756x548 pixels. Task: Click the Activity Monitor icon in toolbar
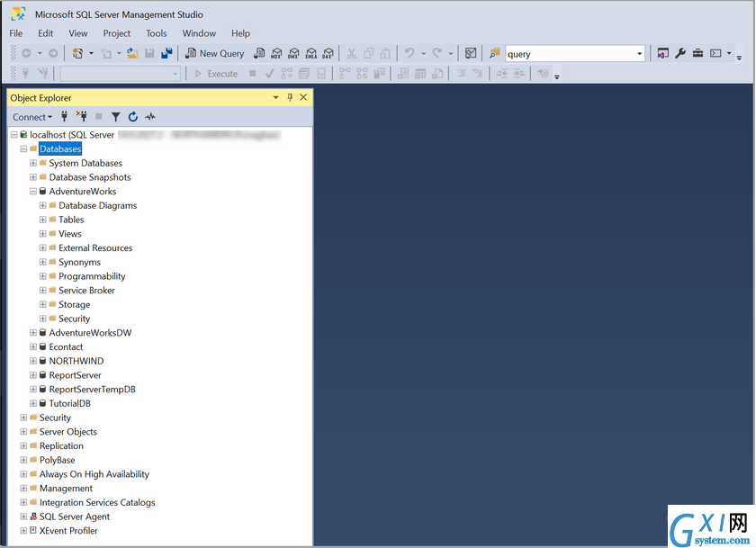pyautogui.click(x=471, y=53)
